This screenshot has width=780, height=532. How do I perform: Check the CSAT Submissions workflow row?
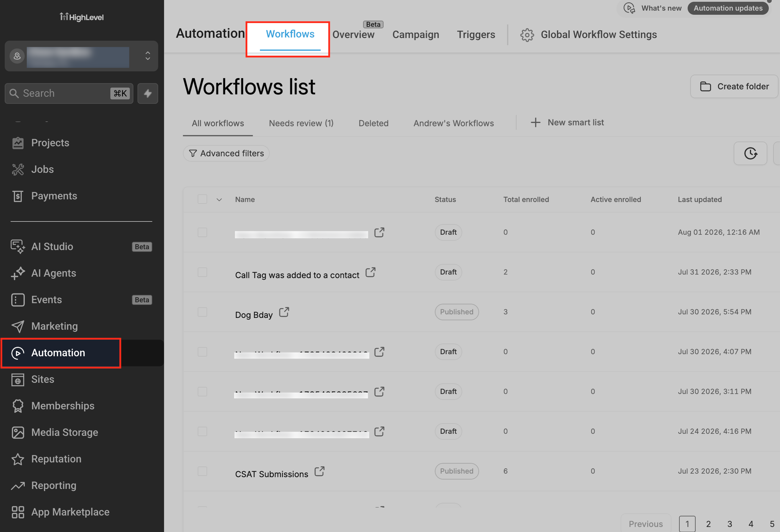click(x=202, y=471)
